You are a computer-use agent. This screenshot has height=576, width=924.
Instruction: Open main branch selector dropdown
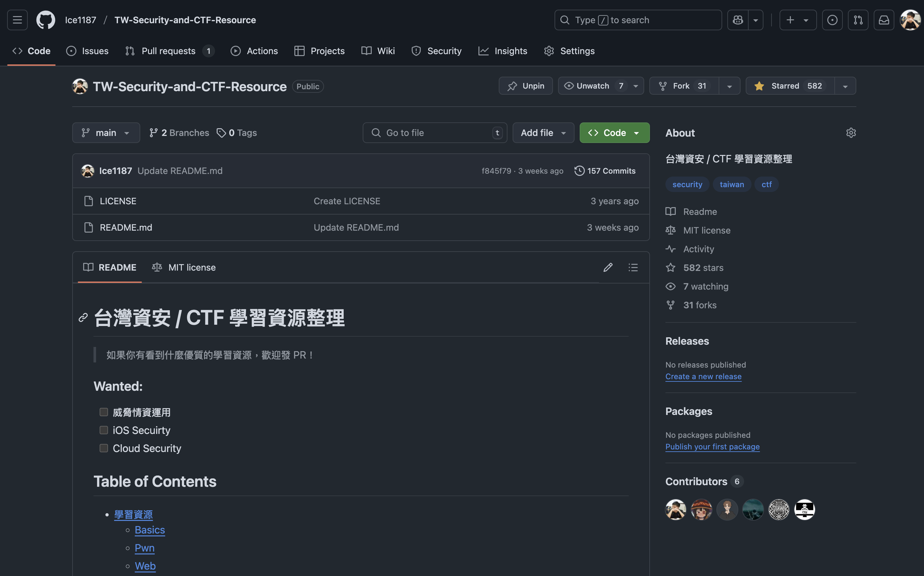click(x=106, y=133)
